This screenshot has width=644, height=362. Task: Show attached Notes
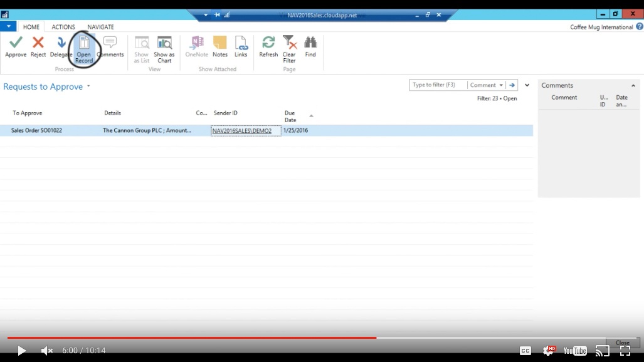(219, 46)
